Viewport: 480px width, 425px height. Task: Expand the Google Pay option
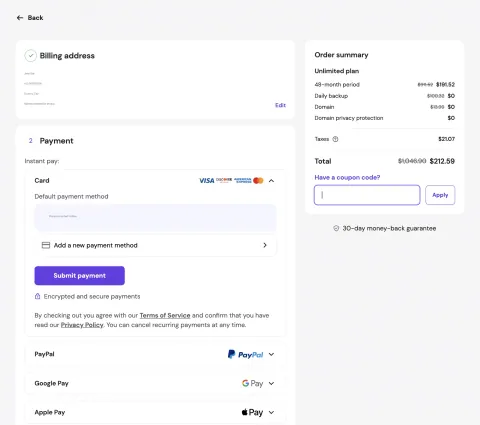point(271,383)
